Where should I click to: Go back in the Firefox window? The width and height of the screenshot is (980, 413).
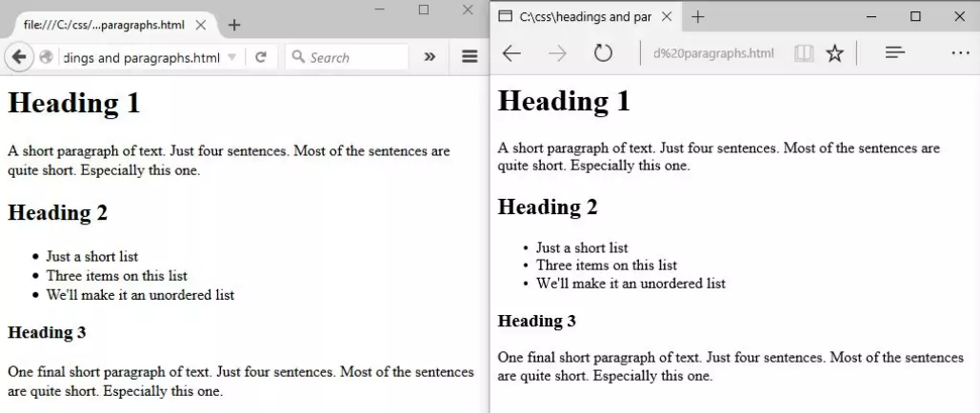click(18, 57)
